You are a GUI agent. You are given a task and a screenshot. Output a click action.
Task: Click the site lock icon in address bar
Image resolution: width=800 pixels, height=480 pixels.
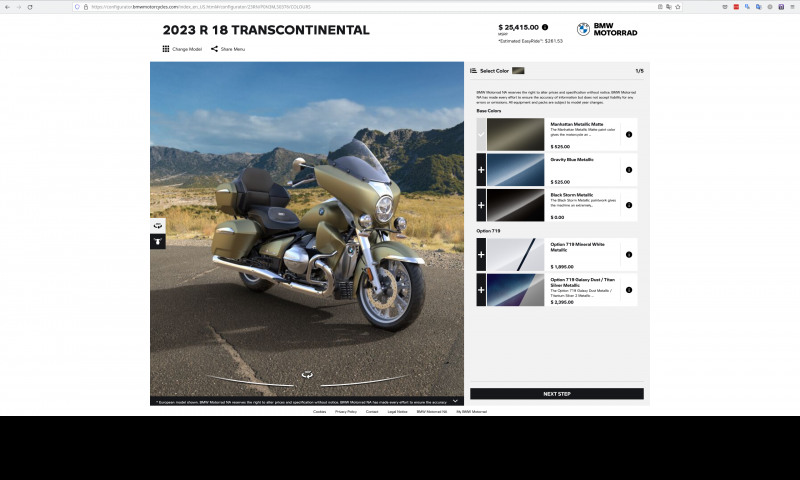click(x=86, y=7)
